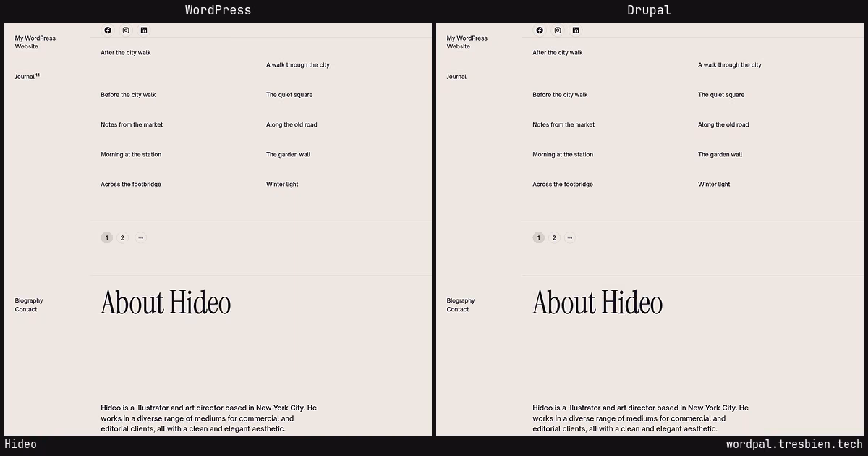Open 'Notes from the market' in Drupal pane
The height and width of the screenshot is (456, 868).
(x=563, y=124)
